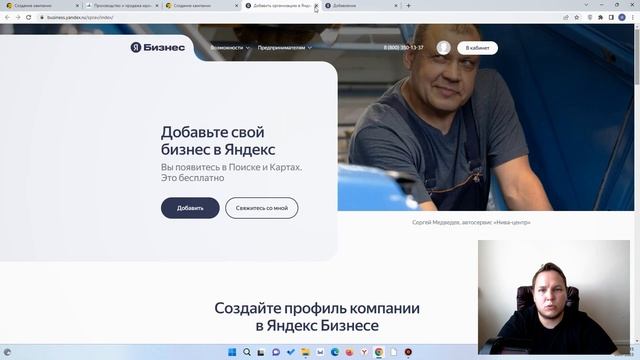Click heading Создайте профиль компании в Яндекс Бизнесе
The image size is (640, 360).
[x=317, y=317]
